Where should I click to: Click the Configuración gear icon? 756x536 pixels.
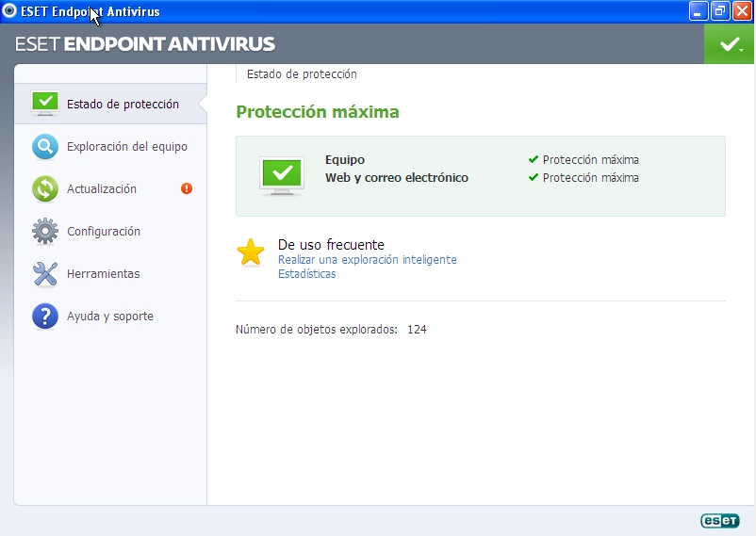45,231
